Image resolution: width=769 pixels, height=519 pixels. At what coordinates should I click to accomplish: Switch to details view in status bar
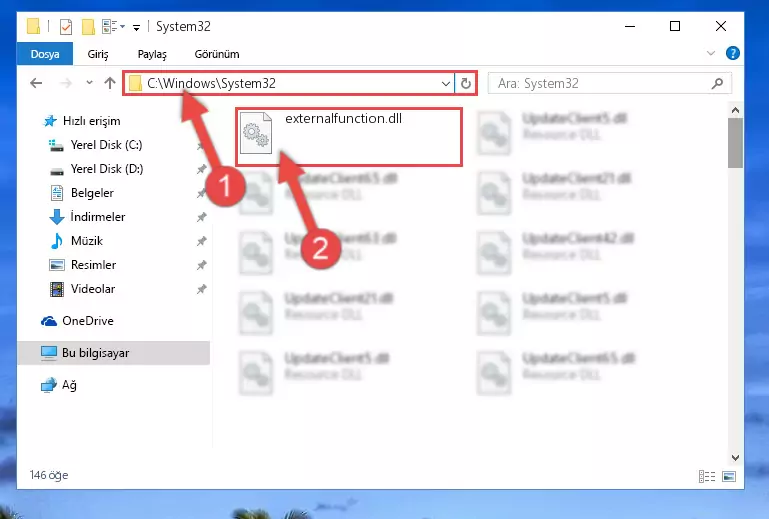707,476
